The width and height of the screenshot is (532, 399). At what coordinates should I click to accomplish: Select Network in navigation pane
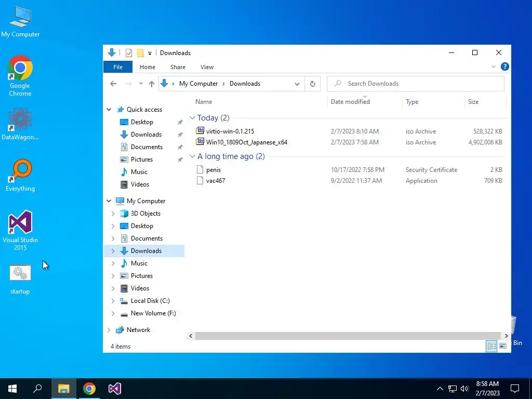[138, 330]
